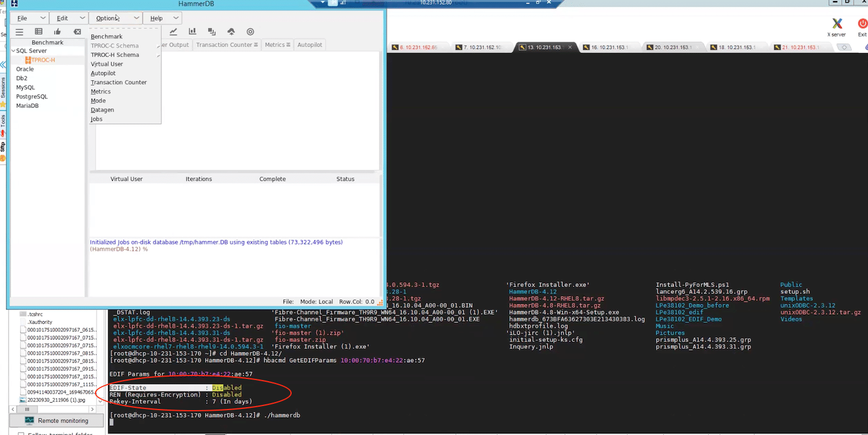Click .Xauthority file in SFTP list
The height and width of the screenshot is (435, 868).
click(40, 322)
